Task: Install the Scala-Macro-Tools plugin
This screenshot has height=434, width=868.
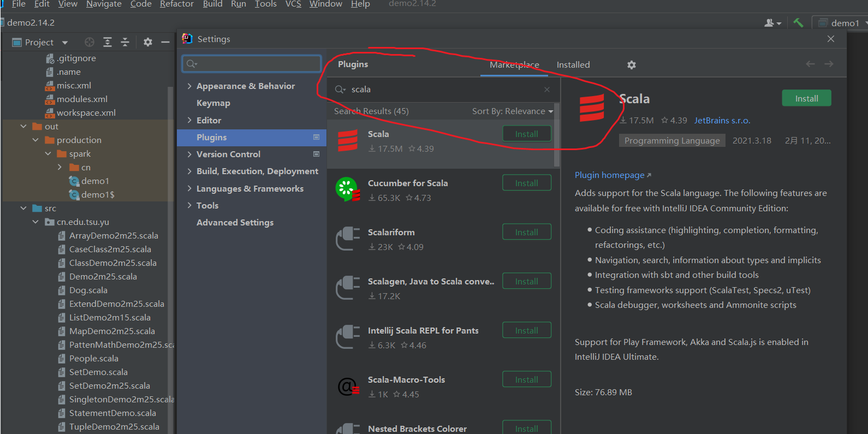Action: click(526, 379)
